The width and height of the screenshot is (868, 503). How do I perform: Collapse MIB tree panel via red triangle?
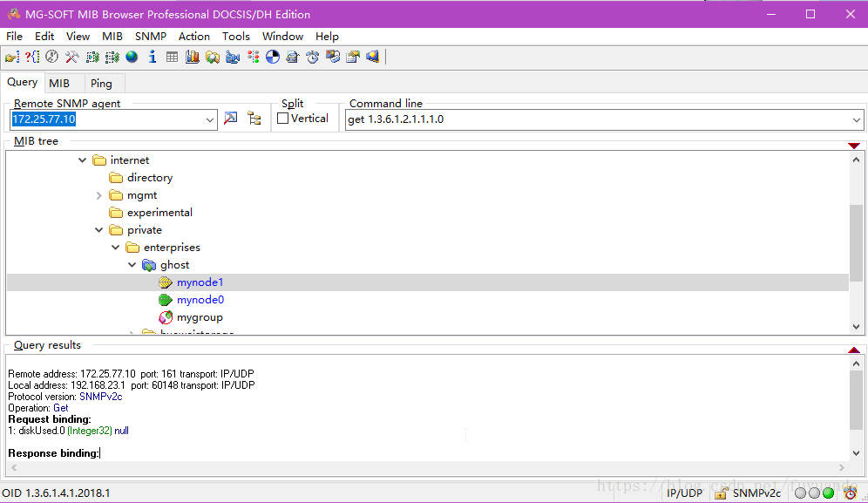point(853,146)
